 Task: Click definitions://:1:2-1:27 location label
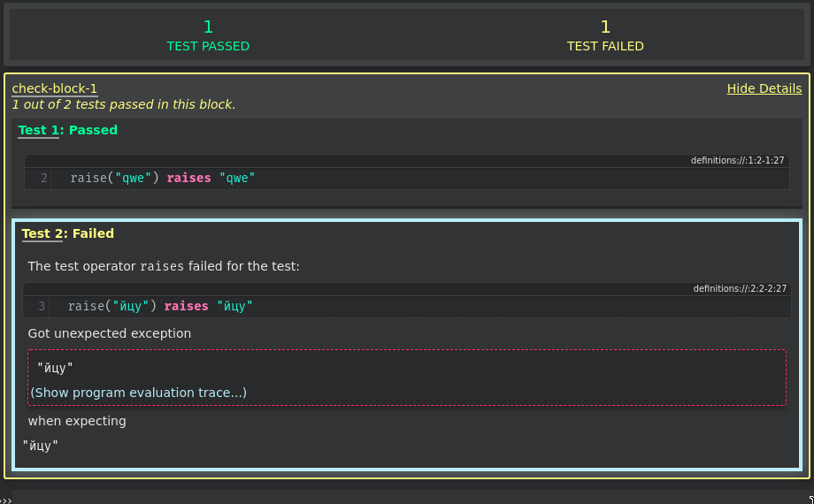pyautogui.click(x=737, y=160)
